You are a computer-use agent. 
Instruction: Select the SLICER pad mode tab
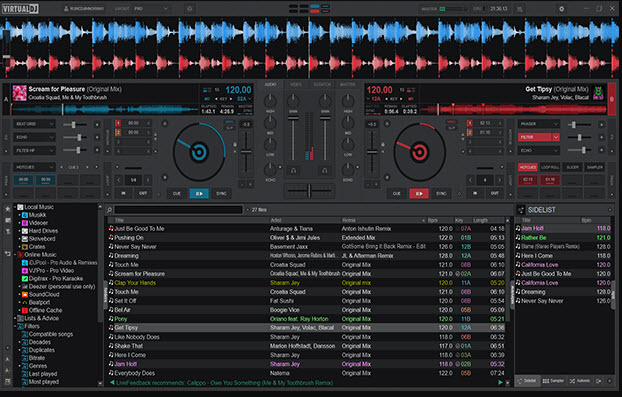572,167
